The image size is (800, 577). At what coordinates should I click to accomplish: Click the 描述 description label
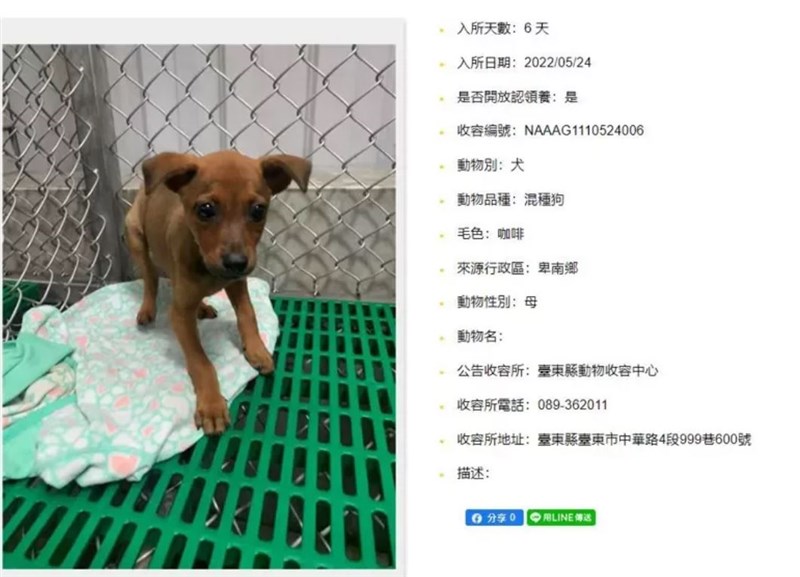(473, 473)
